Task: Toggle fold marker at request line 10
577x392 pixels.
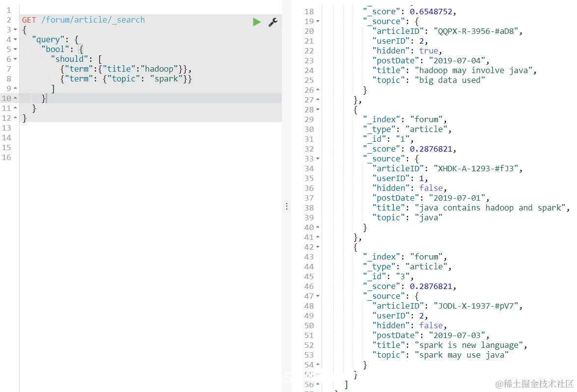Action: pyautogui.click(x=15, y=98)
